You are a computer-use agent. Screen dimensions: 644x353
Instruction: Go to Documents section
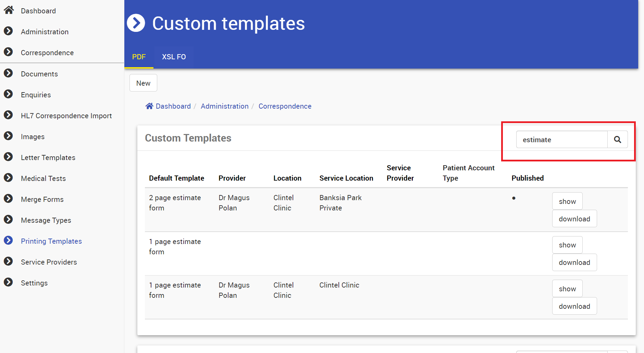click(x=39, y=74)
